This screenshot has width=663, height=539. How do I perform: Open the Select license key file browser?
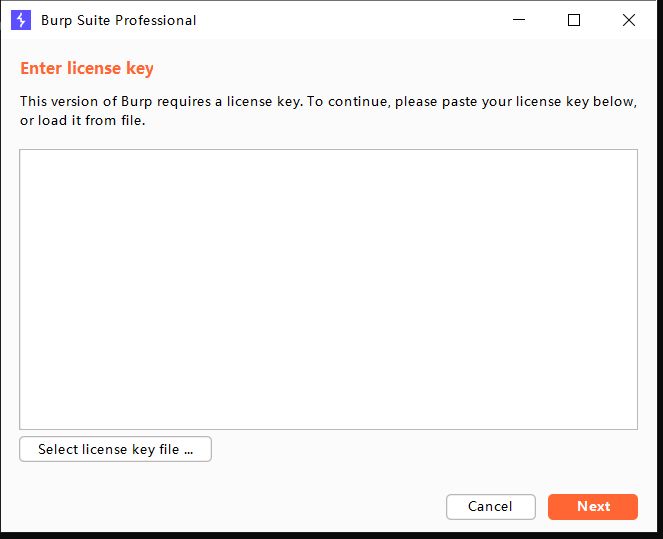pyautogui.click(x=115, y=450)
